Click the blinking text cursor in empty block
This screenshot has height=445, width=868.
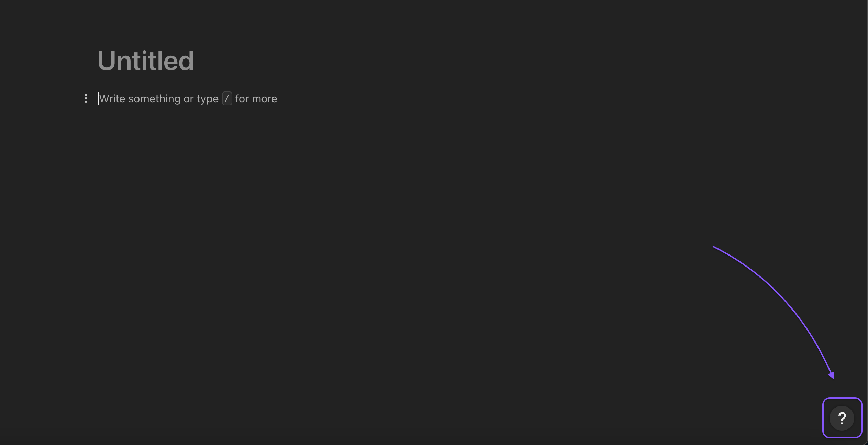[x=99, y=98]
